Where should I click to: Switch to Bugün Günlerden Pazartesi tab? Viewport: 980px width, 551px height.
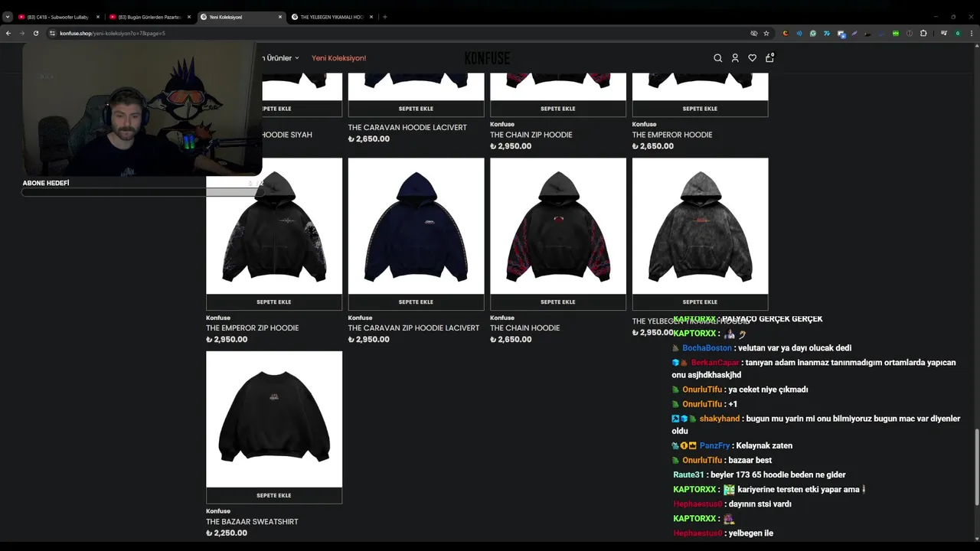(149, 17)
